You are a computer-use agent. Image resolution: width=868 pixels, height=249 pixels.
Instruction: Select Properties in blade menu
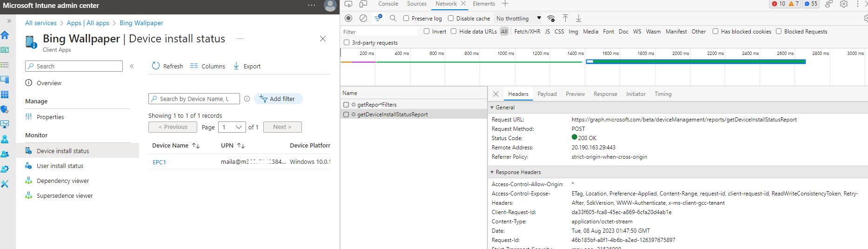coord(50,117)
